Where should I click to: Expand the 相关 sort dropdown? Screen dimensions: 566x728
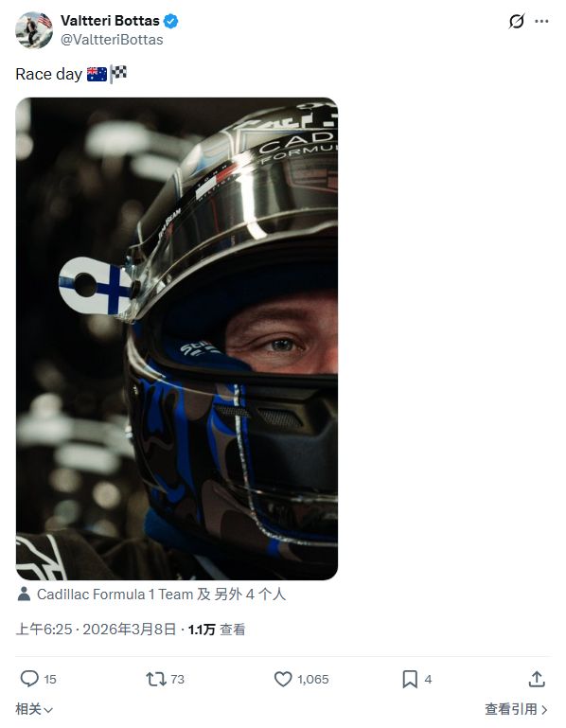34,709
